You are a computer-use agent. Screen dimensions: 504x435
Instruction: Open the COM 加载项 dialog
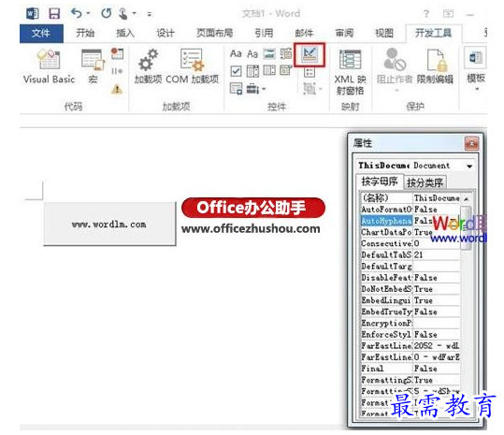[193, 65]
